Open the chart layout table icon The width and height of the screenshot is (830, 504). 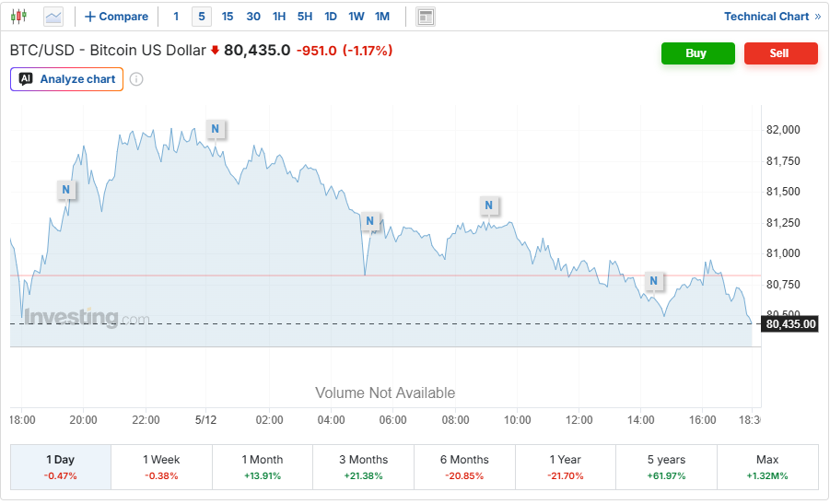click(x=425, y=17)
